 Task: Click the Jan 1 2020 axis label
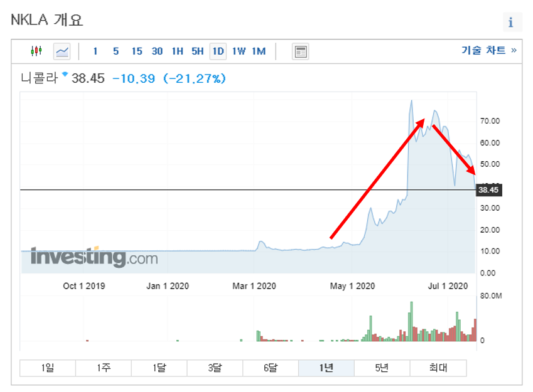[168, 286]
